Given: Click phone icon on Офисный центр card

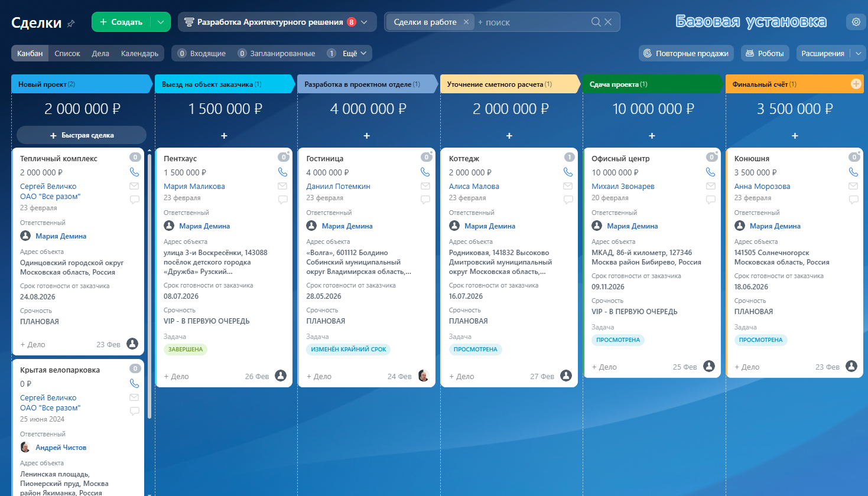Looking at the screenshot, I should coord(710,172).
